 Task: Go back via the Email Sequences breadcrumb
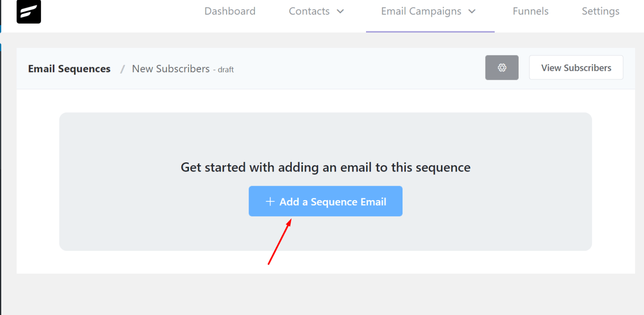coord(69,68)
